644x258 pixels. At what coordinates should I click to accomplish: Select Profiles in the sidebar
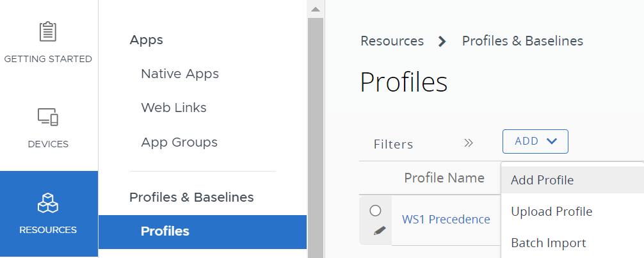point(165,231)
